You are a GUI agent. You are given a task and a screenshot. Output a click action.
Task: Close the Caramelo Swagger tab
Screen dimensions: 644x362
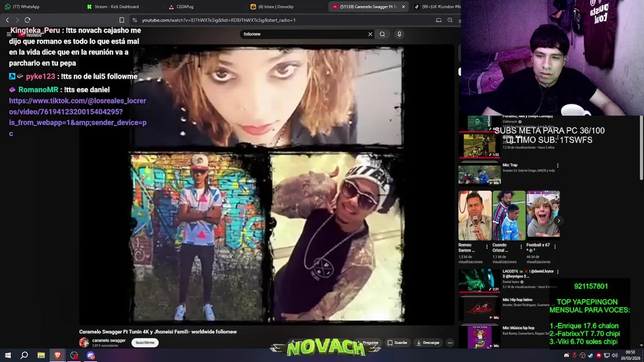(403, 7)
